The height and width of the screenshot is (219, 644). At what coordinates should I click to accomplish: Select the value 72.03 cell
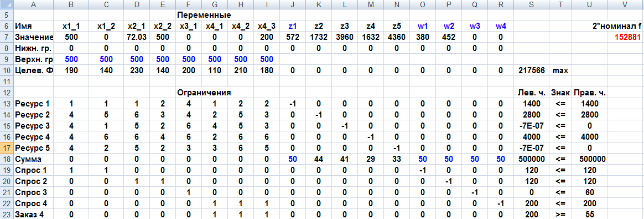tap(137, 37)
